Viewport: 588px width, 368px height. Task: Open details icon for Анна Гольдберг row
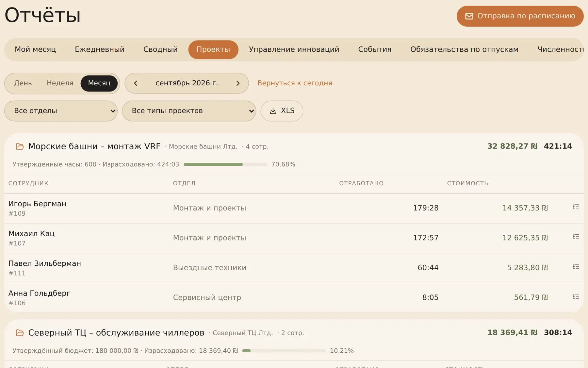tap(576, 296)
